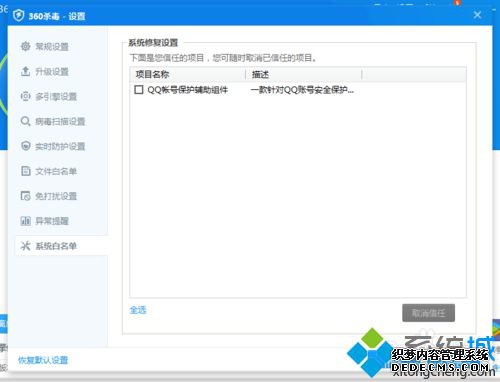Click the 取消信任 button
The image size is (500, 382).
428,313
